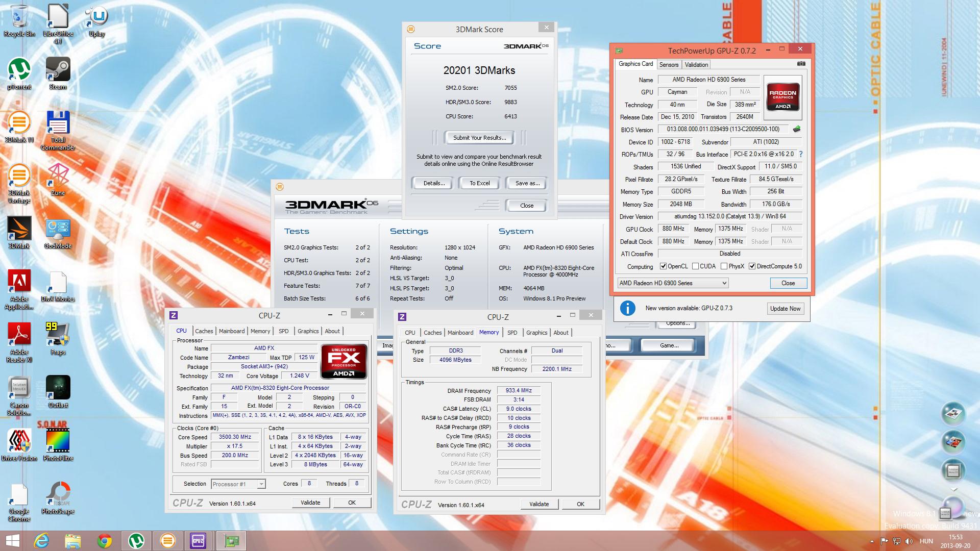Open the Steam desktop icon
Viewport: 980px width, 551px height.
click(58, 73)
